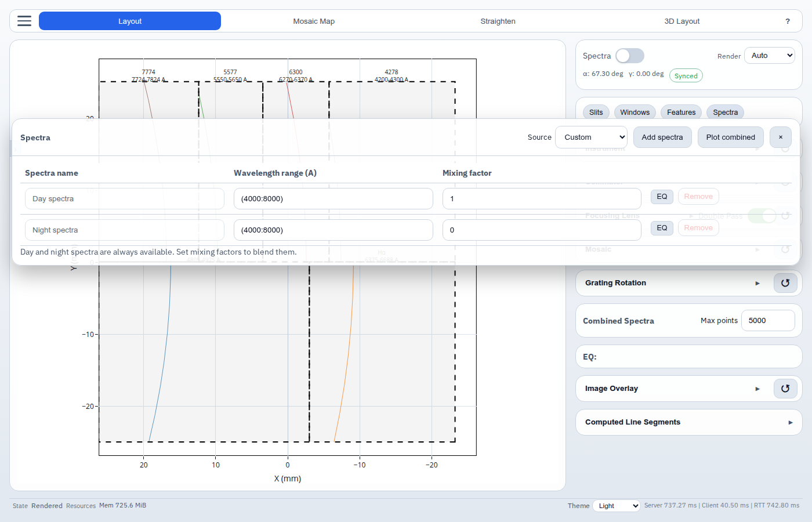Open the hamburger menu

coord(24,21)
